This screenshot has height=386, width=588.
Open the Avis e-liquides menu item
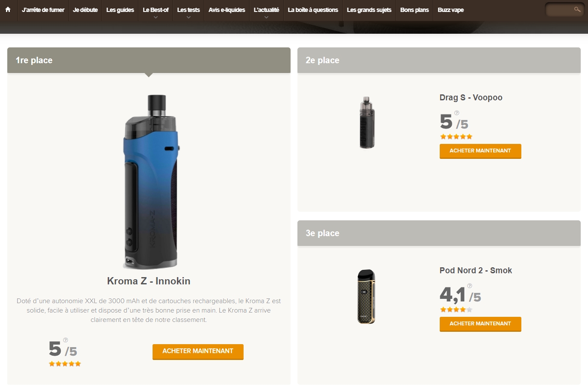coord(227,10)
